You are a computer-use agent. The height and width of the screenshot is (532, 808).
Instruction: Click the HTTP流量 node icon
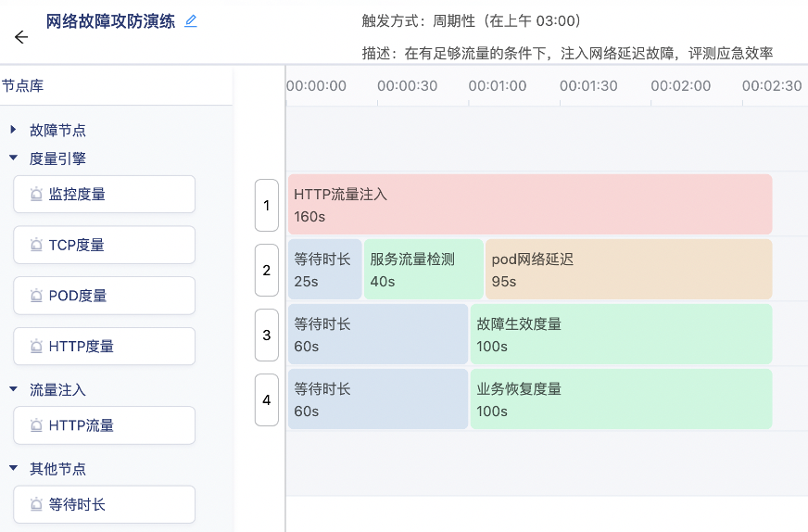(36, 426)
